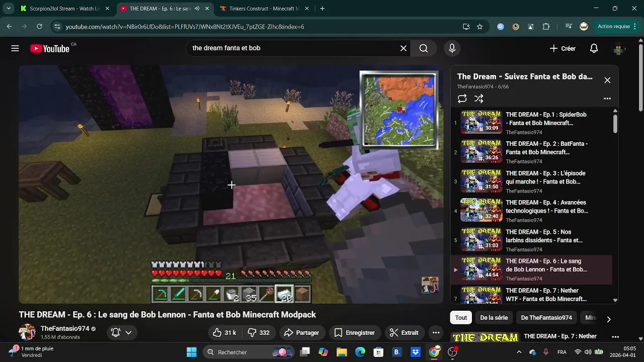Open the Chrome tab search dropdown
This screenshot has width=644, height=362.
coord(9,9)
